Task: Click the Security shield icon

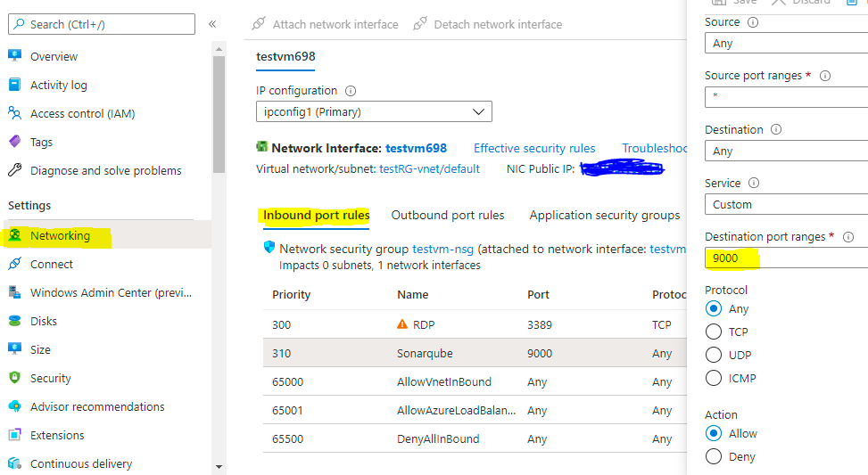Action: point(14,378)
